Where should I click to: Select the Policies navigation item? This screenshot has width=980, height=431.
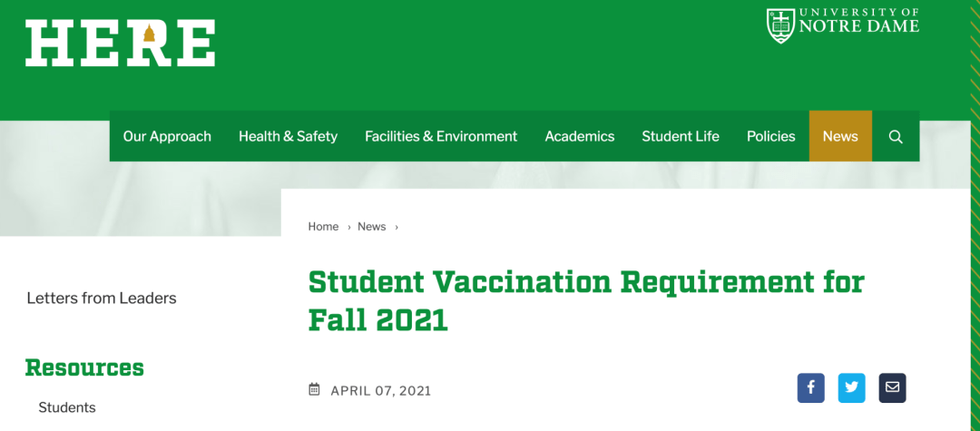pyautogui.click(x=771, y=136)
